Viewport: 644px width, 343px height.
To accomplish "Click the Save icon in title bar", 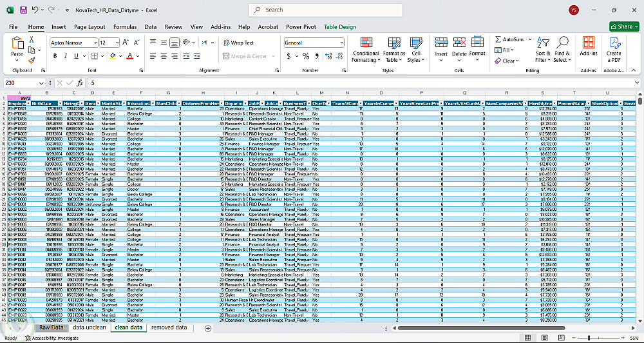I will pyautogui.click(x=23, y=10).
